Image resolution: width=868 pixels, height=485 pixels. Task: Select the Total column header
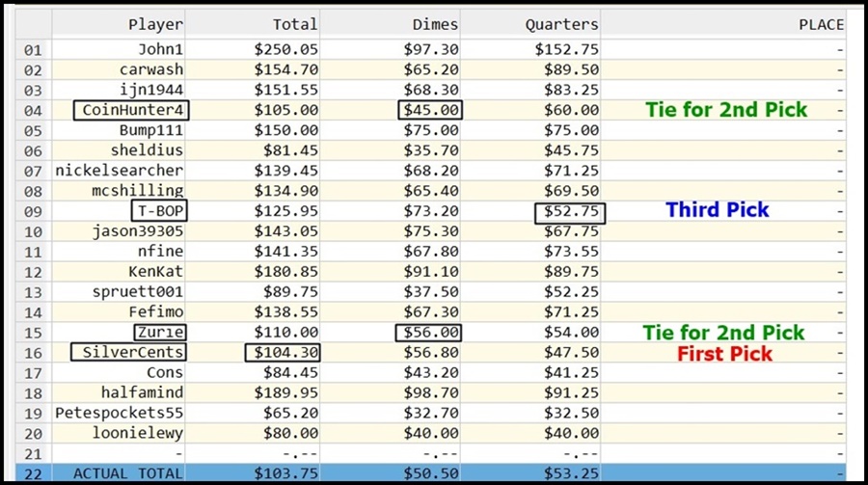click(253, 24)
